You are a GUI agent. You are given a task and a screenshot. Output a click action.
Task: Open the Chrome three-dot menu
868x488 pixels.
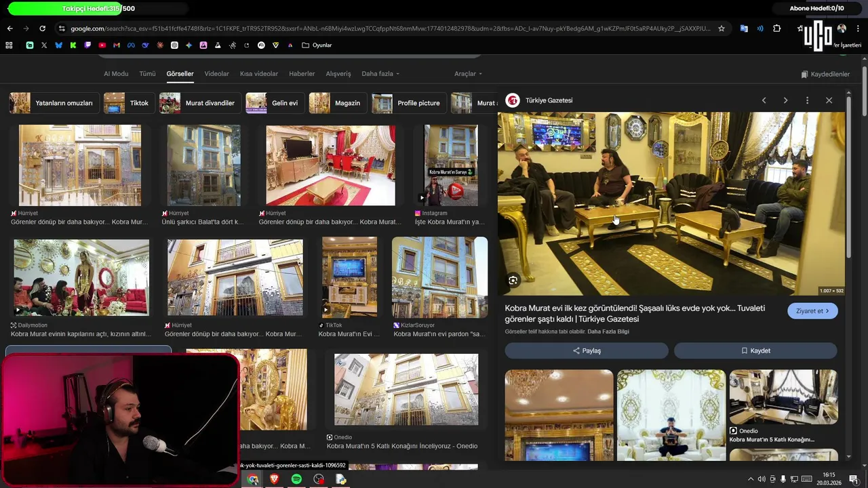point(858,28)
